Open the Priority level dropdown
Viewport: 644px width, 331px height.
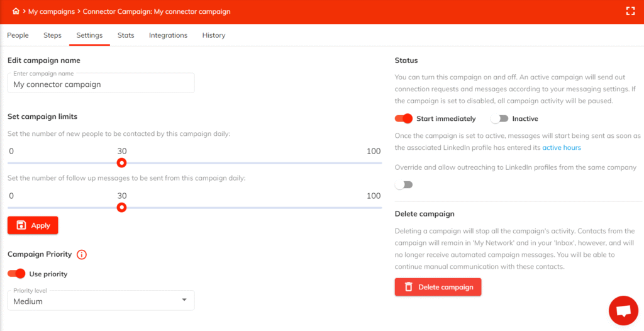pos(101,301)
